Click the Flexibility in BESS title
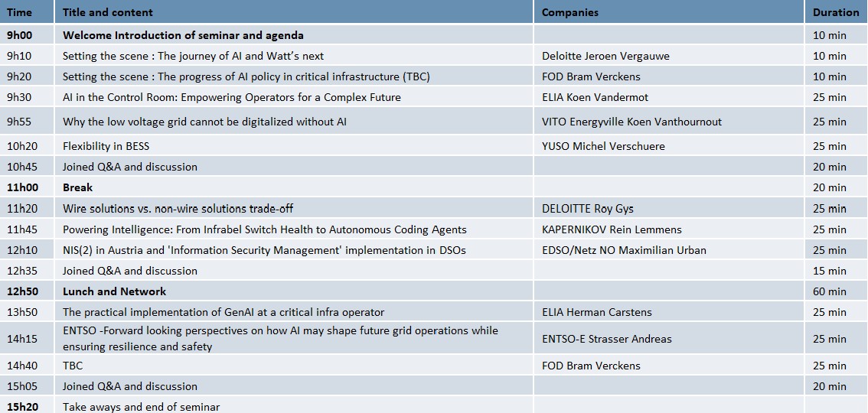Viewport: 868px width, 413px height. point(106,146)
